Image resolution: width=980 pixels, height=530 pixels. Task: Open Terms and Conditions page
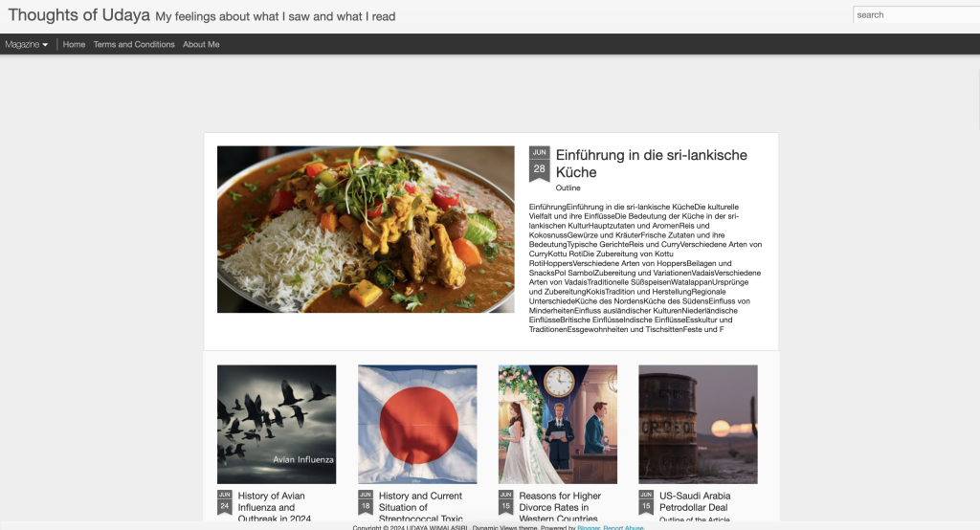pos(134,44)
